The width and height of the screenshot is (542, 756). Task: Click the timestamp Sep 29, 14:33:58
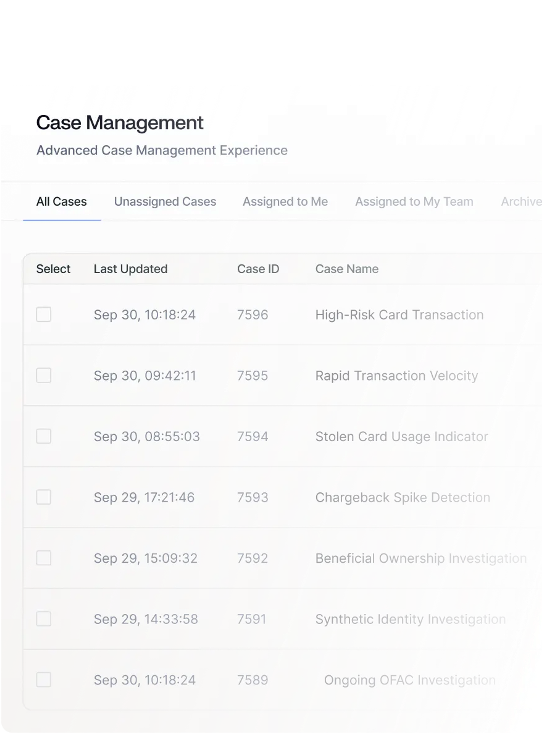click(x=146, y=619)
